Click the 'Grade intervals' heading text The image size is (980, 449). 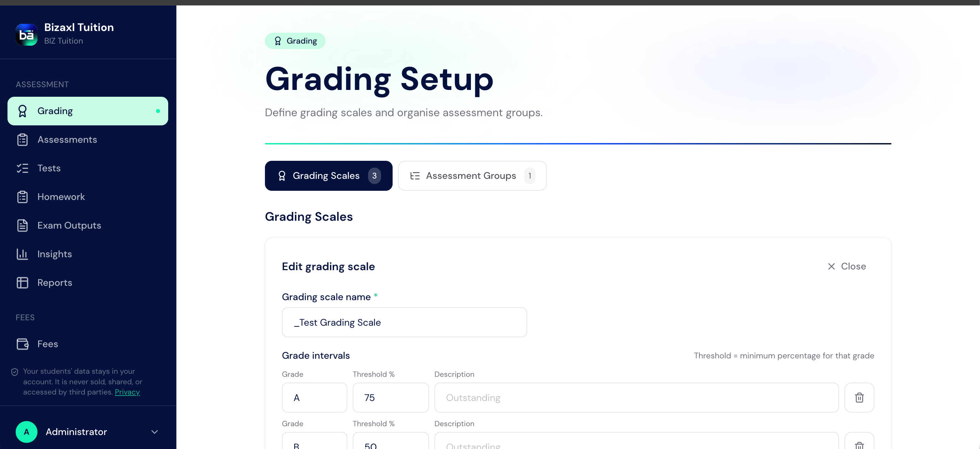point(315,355)
